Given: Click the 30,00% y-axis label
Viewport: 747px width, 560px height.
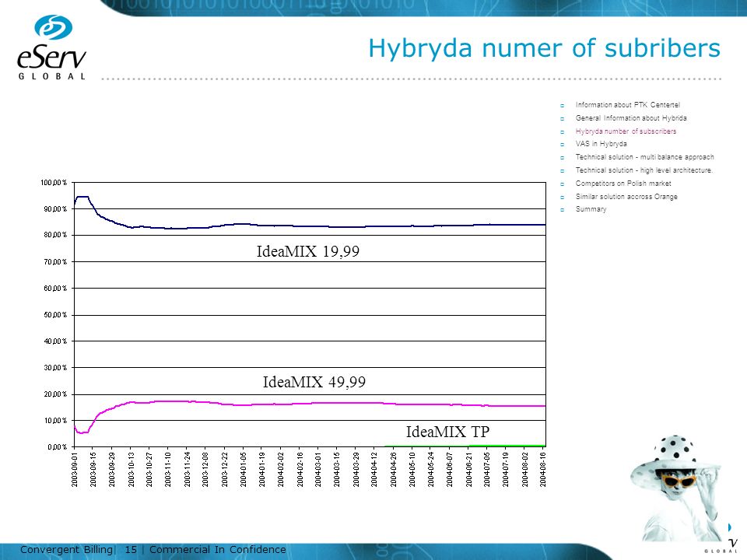Looking at the screenshot, I should click(55, 368).
